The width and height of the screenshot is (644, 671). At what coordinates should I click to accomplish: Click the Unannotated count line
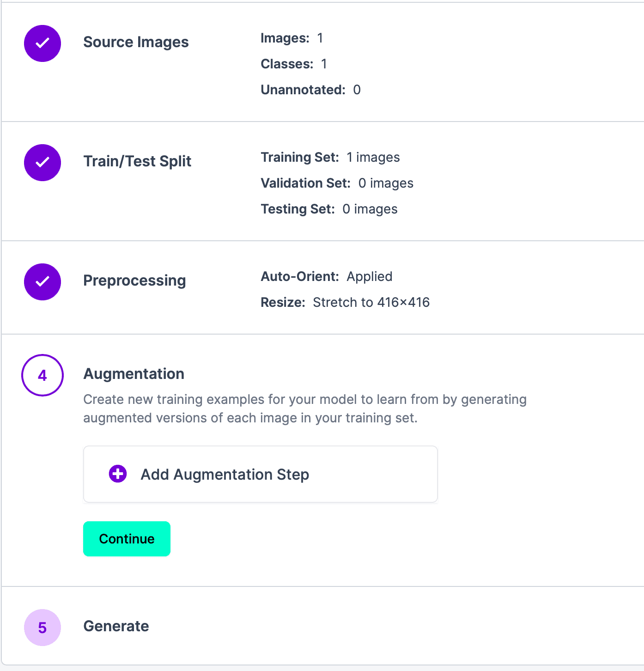click(310, 90)
